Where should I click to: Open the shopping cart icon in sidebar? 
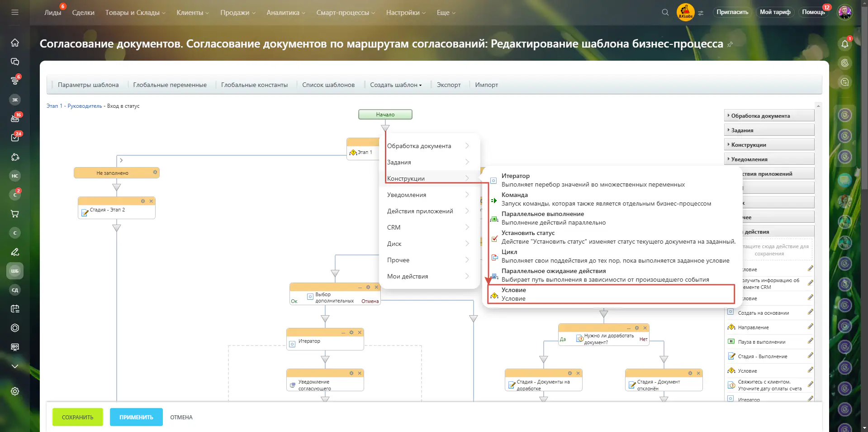click(x=15, y=214)
